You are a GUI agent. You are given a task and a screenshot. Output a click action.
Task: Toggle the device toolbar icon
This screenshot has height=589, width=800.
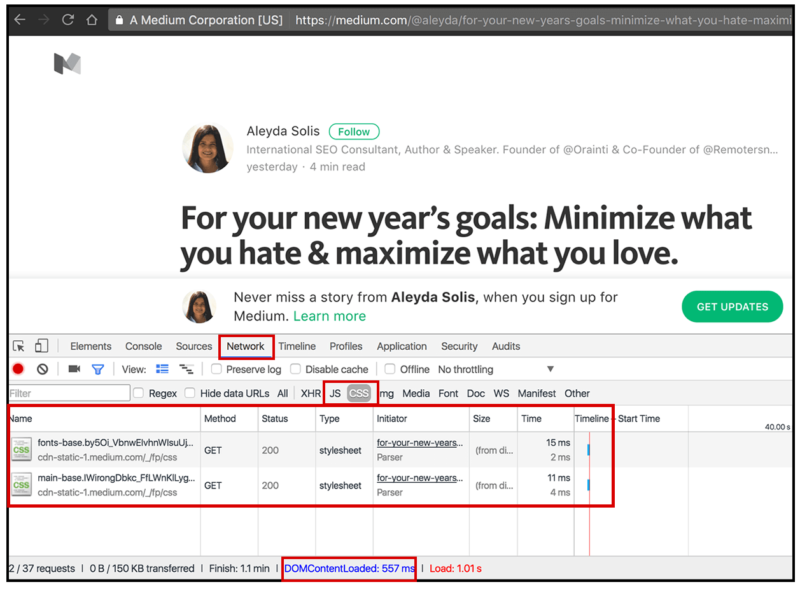tap(41, 346)
